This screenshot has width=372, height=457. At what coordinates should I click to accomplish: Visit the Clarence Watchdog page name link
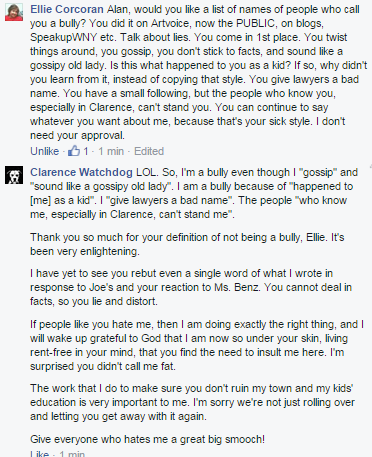point(81,172)
